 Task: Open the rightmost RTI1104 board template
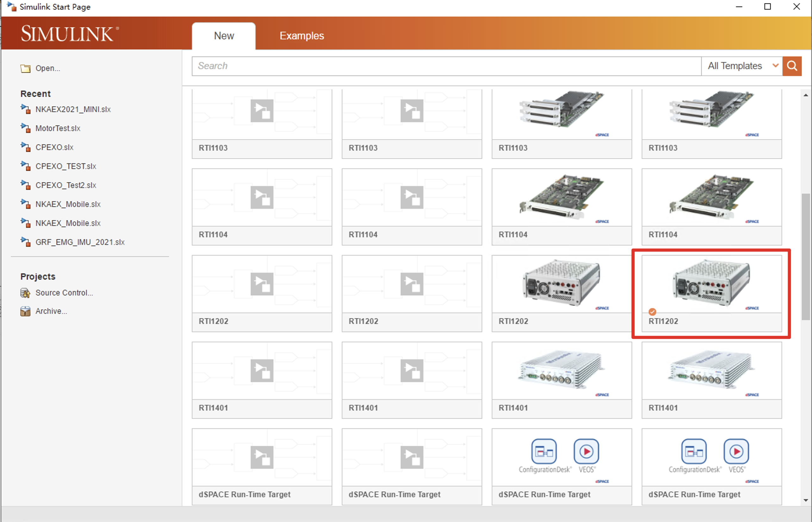click(x=712, y=207)
